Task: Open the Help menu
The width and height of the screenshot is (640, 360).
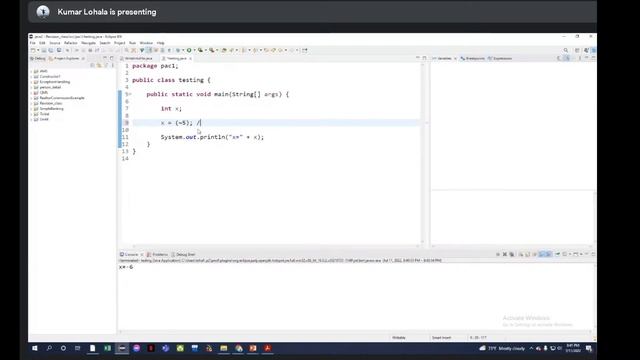Action: click(160, 43)
